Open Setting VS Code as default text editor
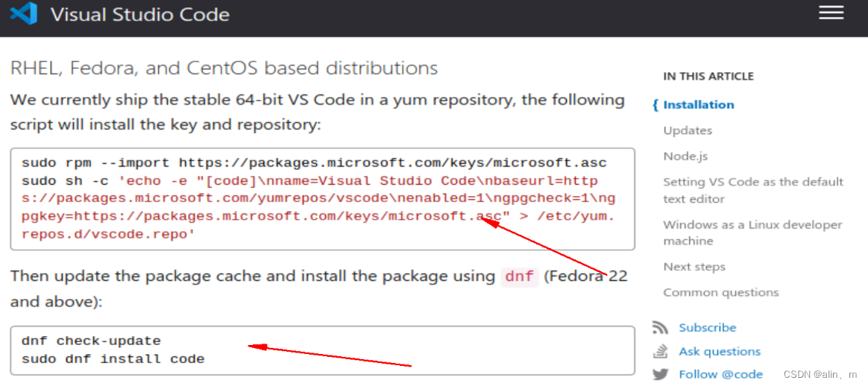 tap(752, 190)
